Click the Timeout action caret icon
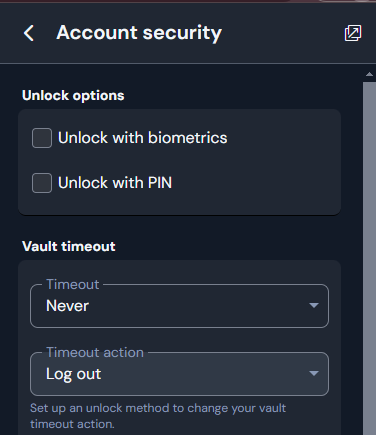The width and height of the screenshot is (376, 435). [x=314, y=373]
